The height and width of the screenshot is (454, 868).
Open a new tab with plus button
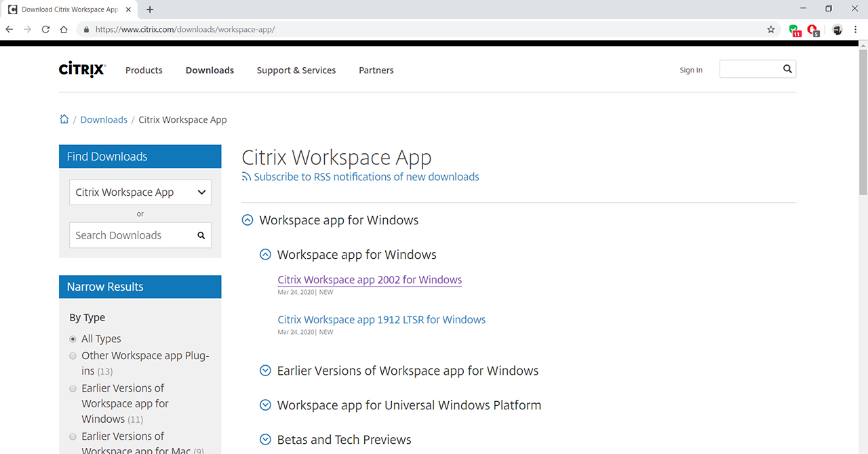tap(150, 9)
